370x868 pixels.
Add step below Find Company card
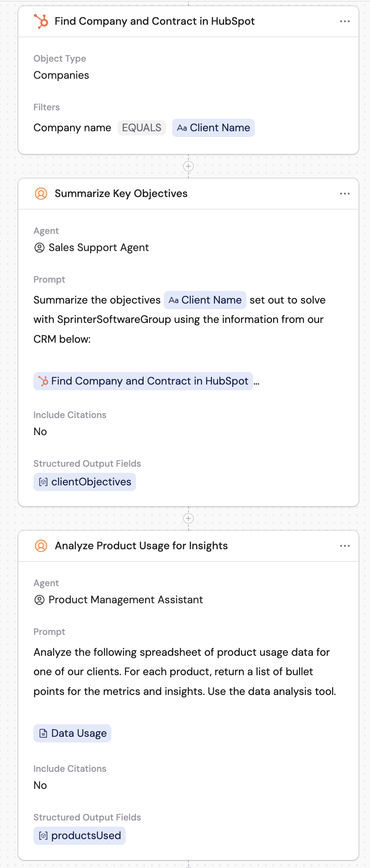188,166
